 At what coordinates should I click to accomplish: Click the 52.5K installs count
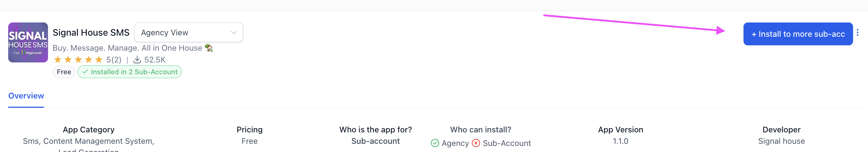click(155, 60)
